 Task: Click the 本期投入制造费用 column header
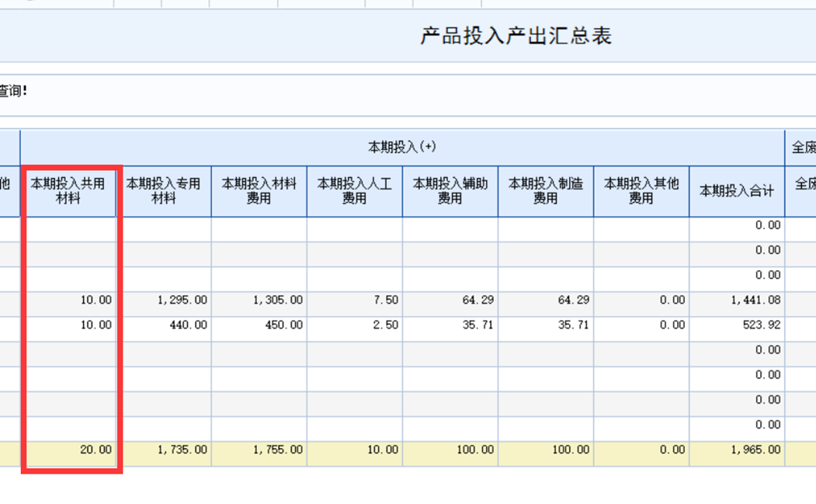pyautogui.click(x=546, y=191)
